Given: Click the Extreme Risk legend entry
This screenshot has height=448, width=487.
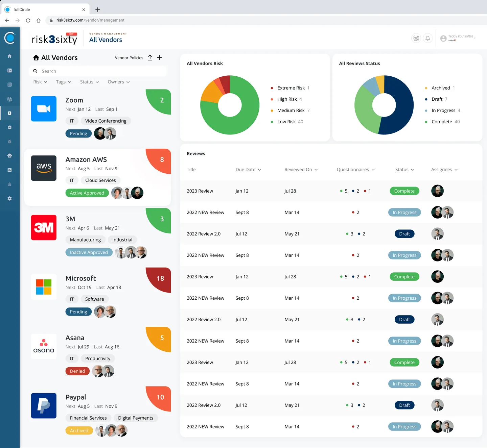Looking at the screenshot, I should point(290,88).
